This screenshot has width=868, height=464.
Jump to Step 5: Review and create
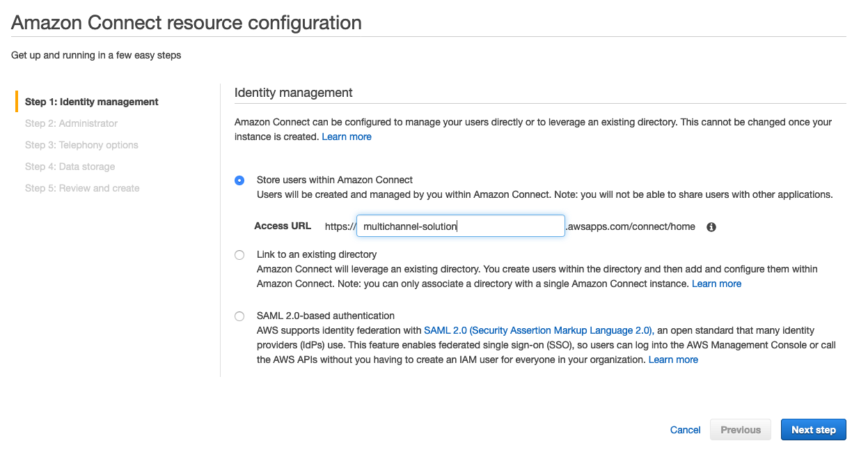(82, 188)
